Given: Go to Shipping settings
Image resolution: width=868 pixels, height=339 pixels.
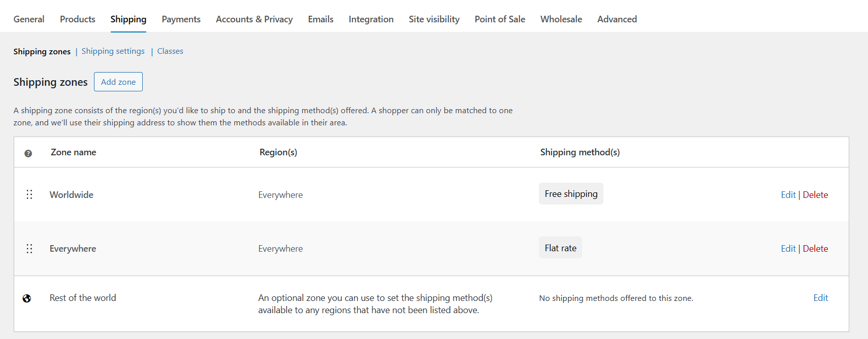Looking at the screenshot, I should click(x=113, y=51).
